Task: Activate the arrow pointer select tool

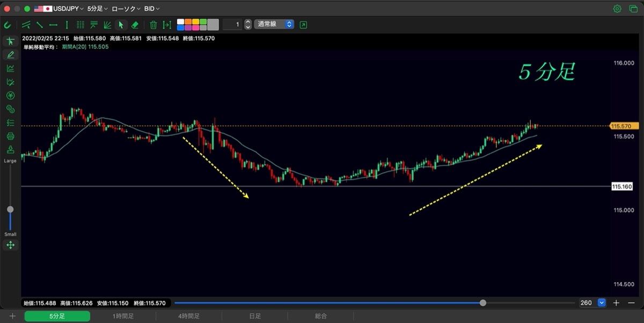Action: click(121, 25)
